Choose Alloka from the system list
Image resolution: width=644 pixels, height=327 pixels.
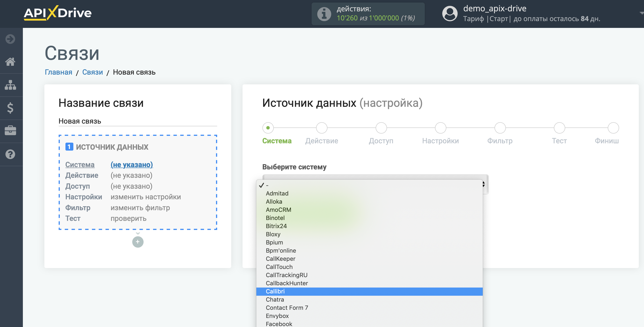pyautogui.click(x=369, y=202)
